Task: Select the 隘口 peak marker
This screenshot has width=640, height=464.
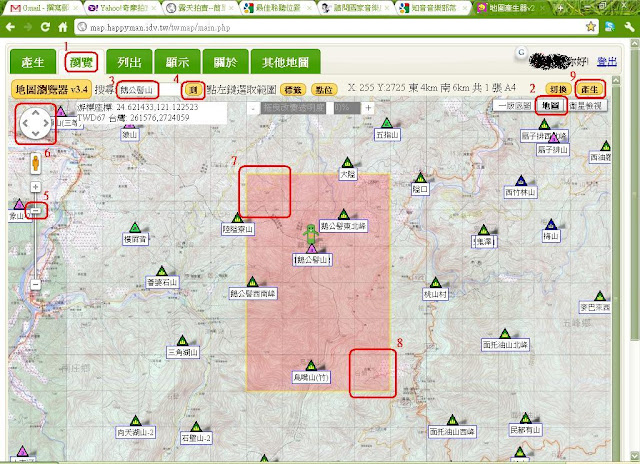Action: (420, 178)
